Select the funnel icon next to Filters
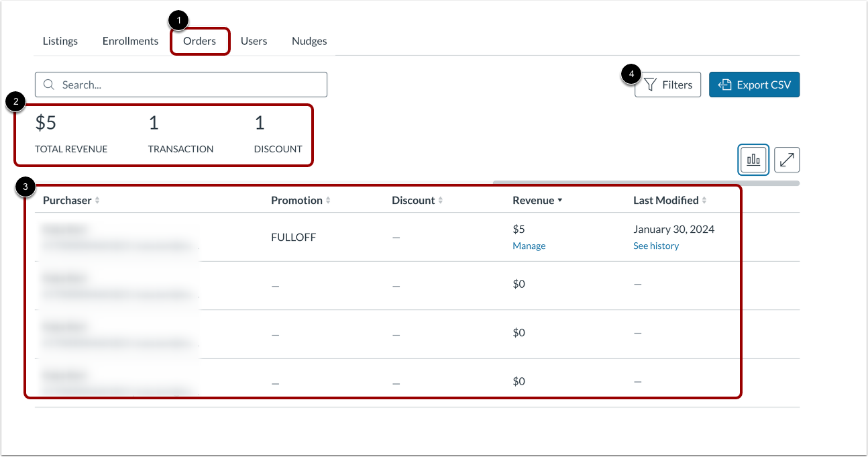Image resolution: width=868 pixels, height=457 pixels. pyautogui.click(x=650, y=85)
